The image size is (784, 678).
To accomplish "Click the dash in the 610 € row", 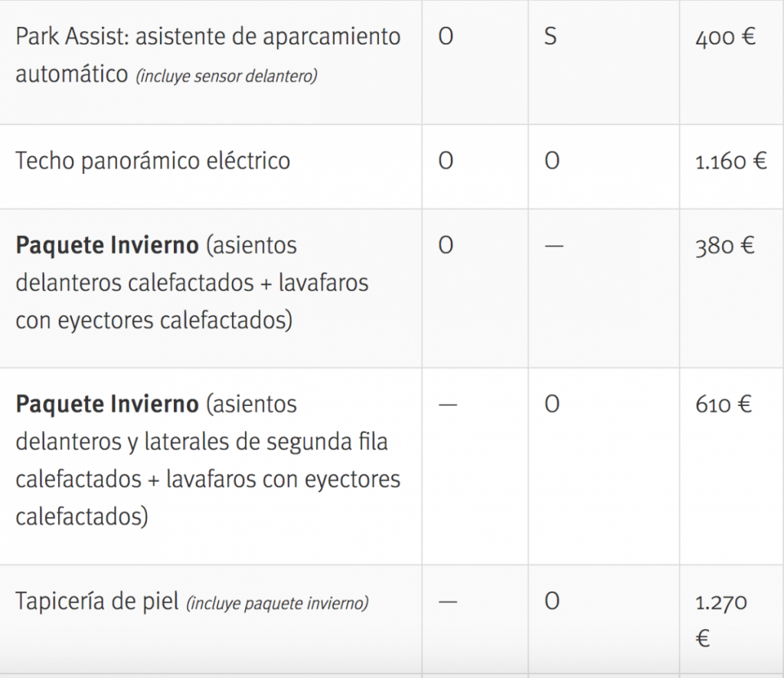I will click(x=447, y=405).
